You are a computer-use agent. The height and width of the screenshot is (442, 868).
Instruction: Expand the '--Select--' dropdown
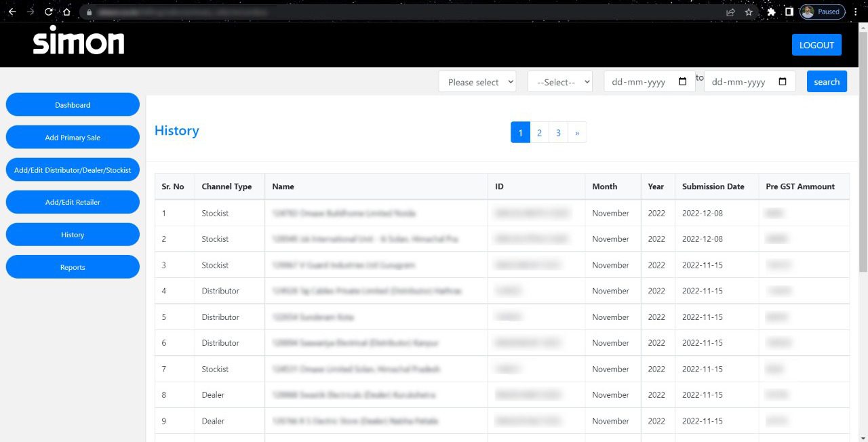pos(559,82)
